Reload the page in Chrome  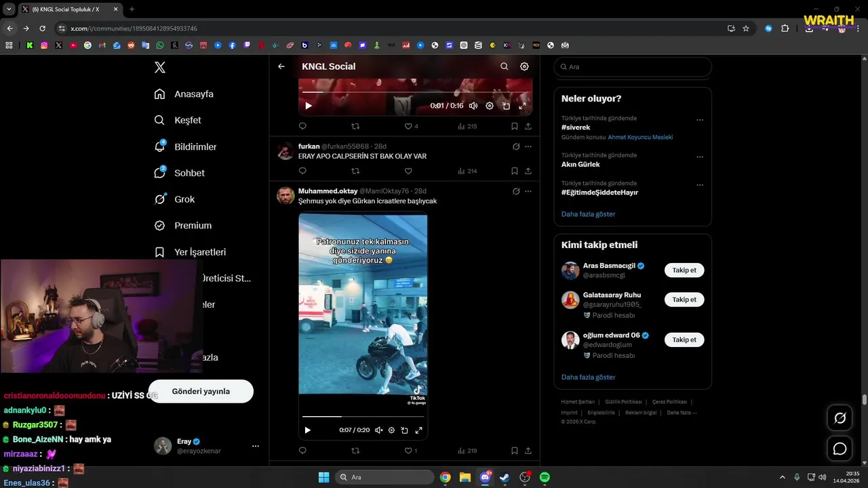[42, 28]
